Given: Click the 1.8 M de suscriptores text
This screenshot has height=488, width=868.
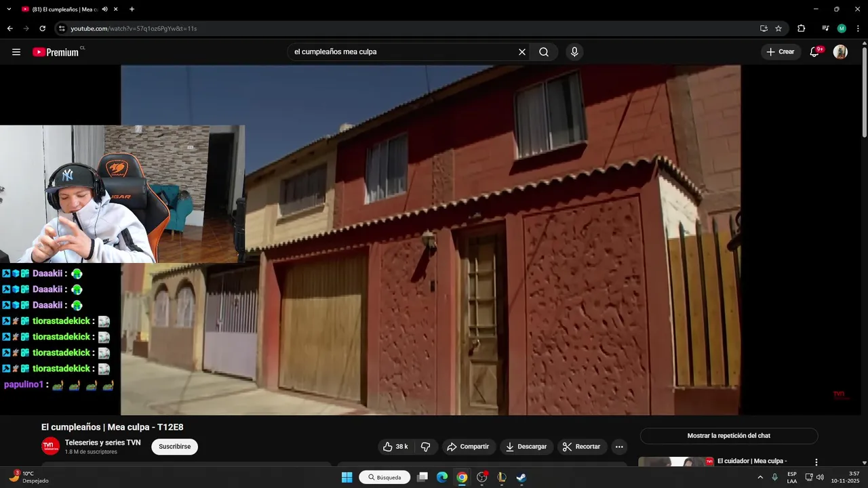Looking at the screenshot, I should coord(91,452).
